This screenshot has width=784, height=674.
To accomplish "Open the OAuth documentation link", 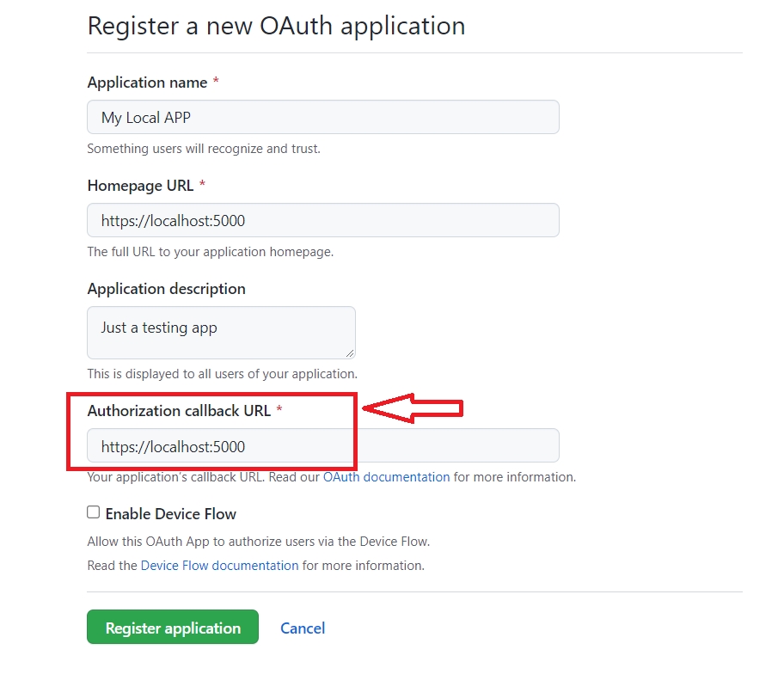I will pyautogui.click(x=386, y=476).
